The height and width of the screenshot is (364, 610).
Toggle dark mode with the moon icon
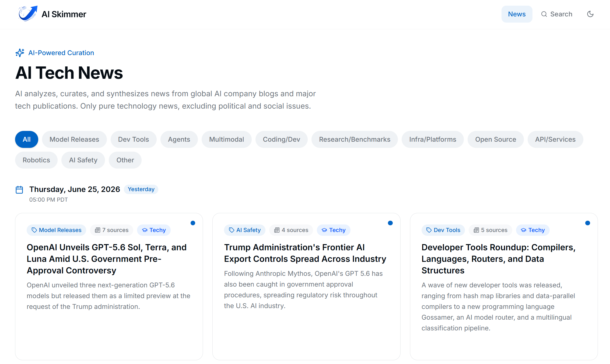click(x=590, y=14)
